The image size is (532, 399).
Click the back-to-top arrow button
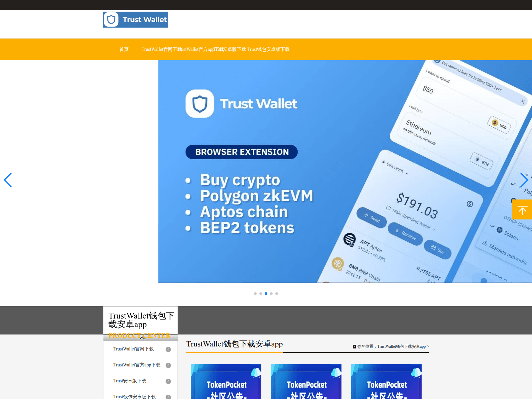(x=522, y=209)
